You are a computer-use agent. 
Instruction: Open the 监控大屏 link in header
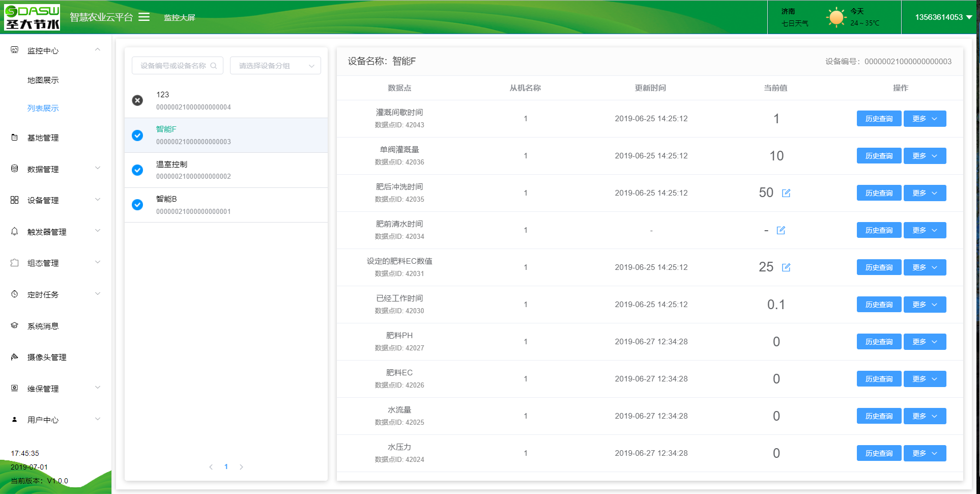tap(180, 18)
